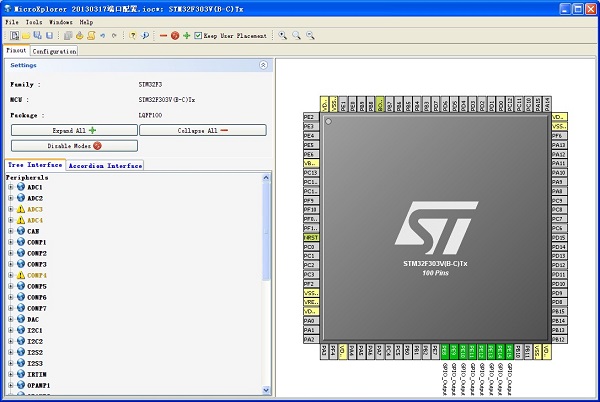Select the DAC peripheral in the tree
600x402 pixels.
tap(33, 319)
